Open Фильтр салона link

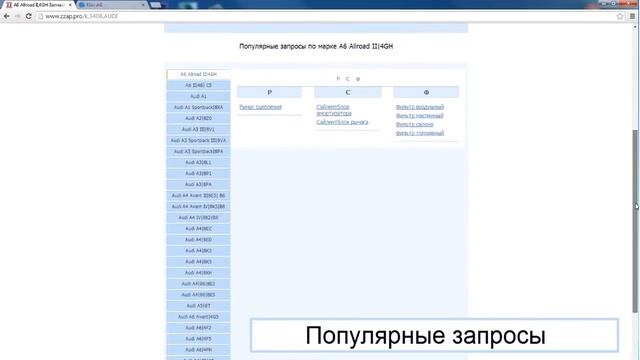pyautogui.click(x=414, y=124)
